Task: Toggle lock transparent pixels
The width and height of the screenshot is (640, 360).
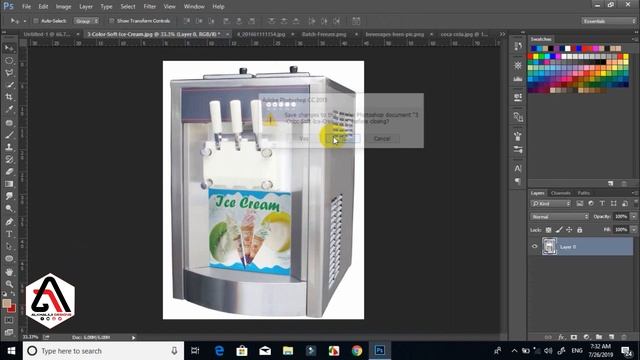Action: coord(548,230)
